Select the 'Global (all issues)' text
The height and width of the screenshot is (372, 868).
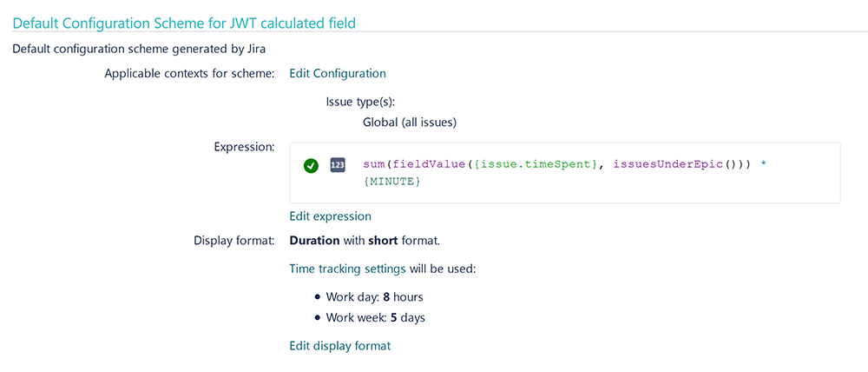(410, 123)
